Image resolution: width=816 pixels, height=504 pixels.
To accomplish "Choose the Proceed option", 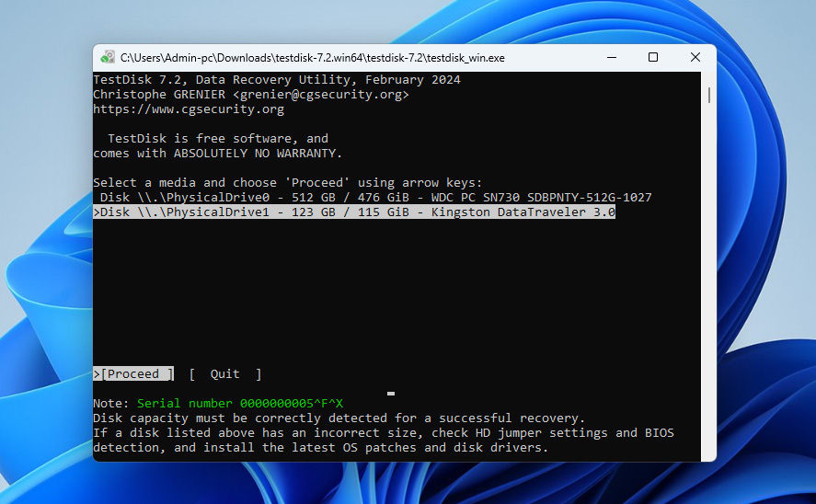I will 136,374.
